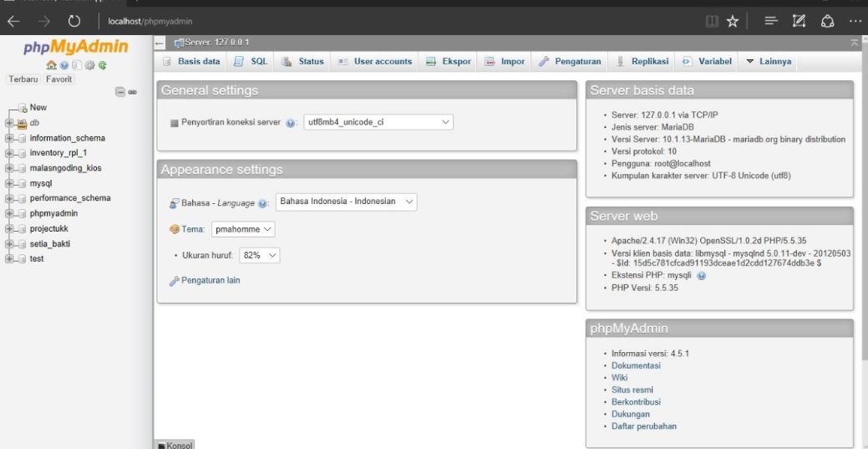This screenshot has height=449, width=868.
Task: Open web note pen icon in browser
Action: point(799,22)
